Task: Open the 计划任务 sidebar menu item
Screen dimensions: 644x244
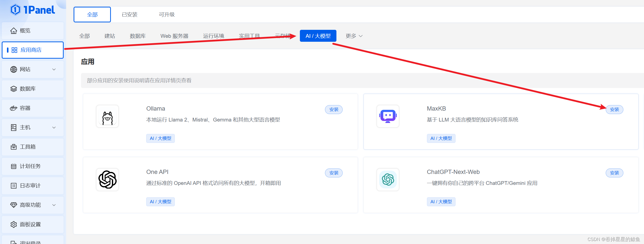Action: (x=33, y=166)
